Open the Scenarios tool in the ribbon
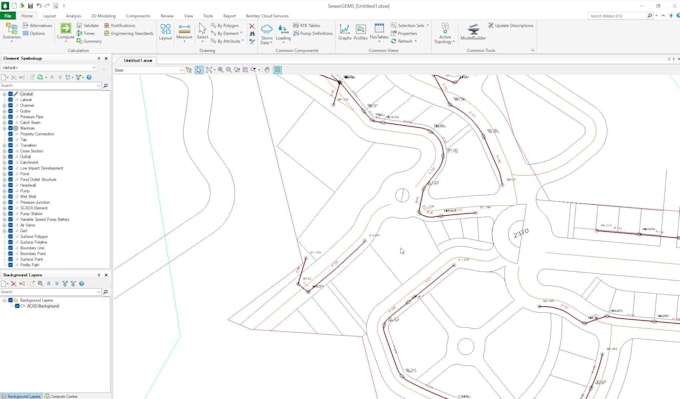 pyautogui.click(x=11, y=32)
